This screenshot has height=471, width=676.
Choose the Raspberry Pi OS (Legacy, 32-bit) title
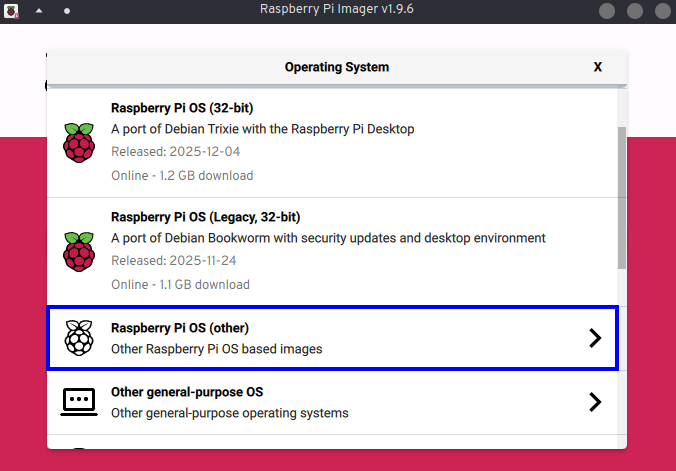click(205, 217)
